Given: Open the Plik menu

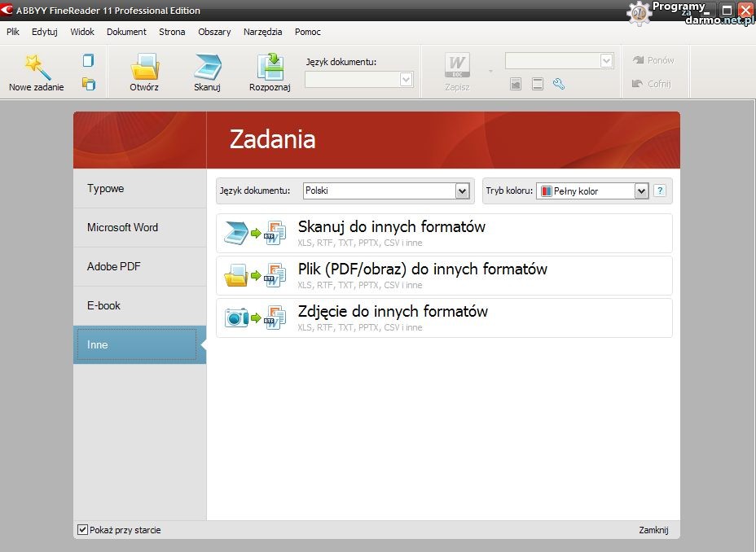Looking at the screenshot, I should [x=13, y=32].
